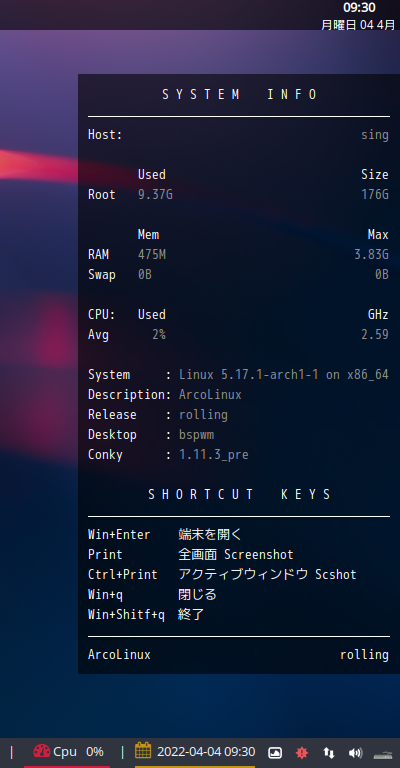Viewport: 400px width, 768px height.
Task: Open the red bug notification tray icon
Action: [x=302, y=752]
